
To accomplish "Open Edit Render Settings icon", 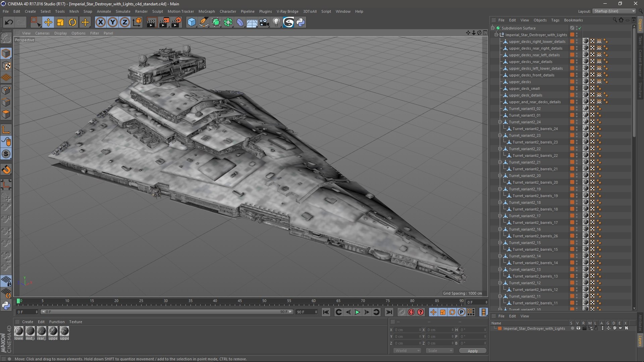I will 176,22.
